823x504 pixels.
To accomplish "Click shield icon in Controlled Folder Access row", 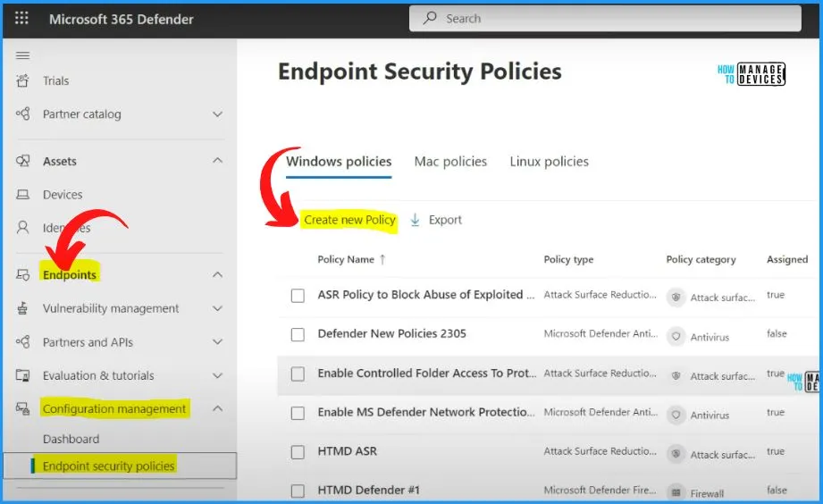I will coord(676,376).
